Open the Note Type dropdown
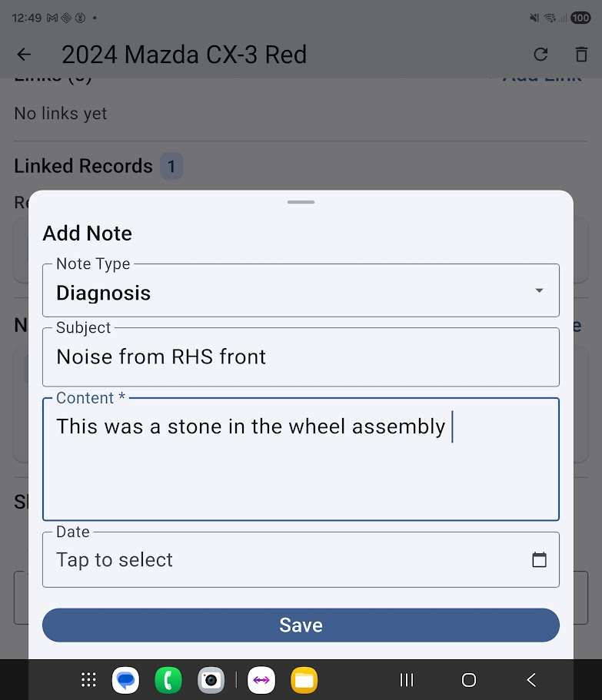This screenshot has width=602, height=700. pos(537,290)
